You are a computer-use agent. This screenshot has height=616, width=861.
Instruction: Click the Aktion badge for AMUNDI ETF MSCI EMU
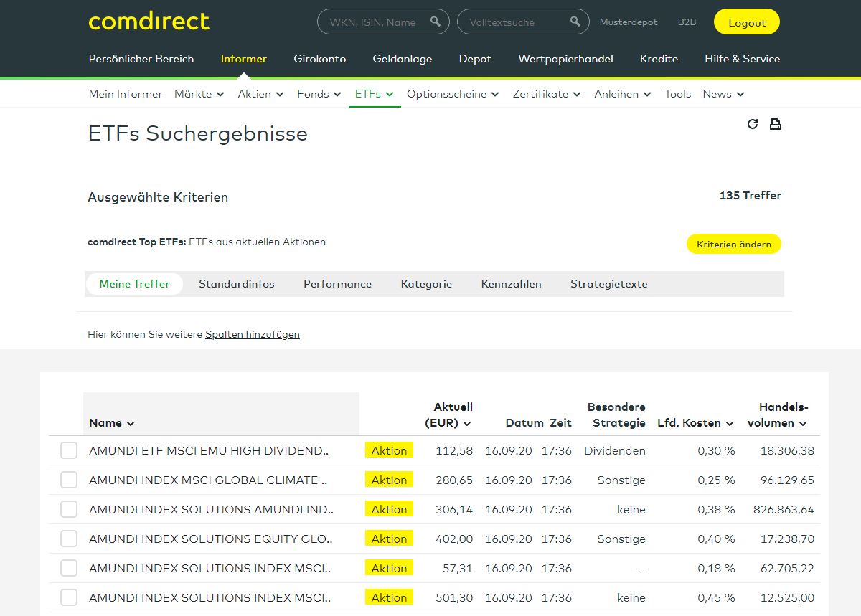389,450
